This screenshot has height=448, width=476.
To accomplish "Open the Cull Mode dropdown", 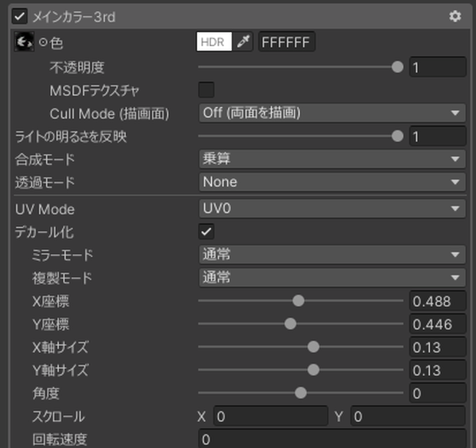I will click(x=332, y=113).
